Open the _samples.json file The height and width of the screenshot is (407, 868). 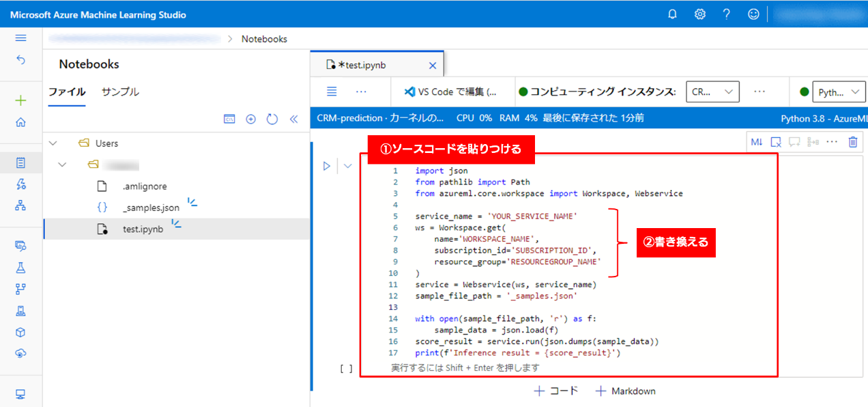click(x=151, y=208)
